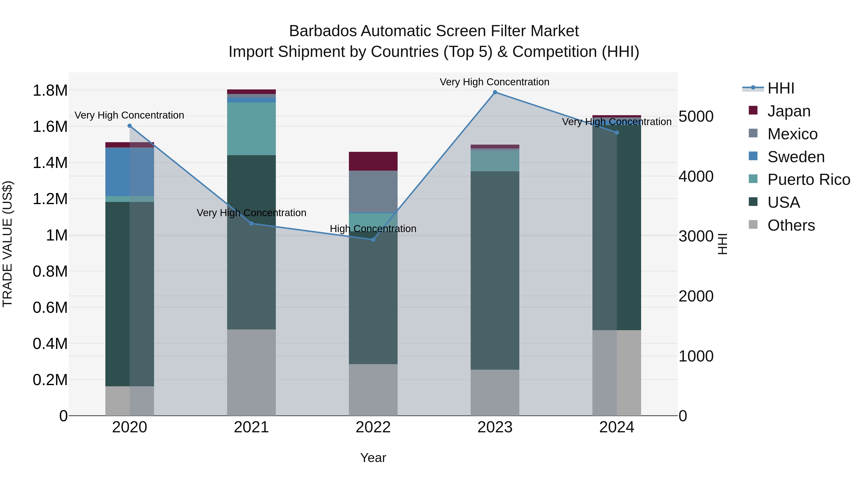
Task: Click the 5000 right axis tick label
Action: pos(696,117)
